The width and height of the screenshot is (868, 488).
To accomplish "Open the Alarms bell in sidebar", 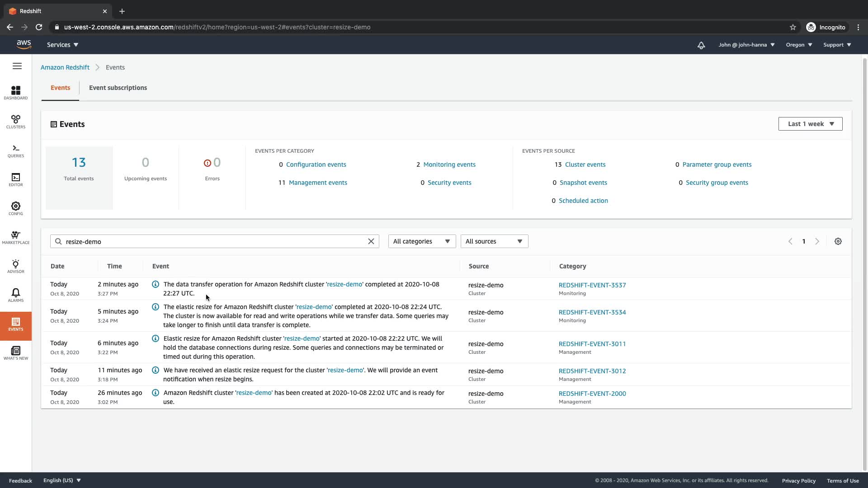I will (16, 295).
